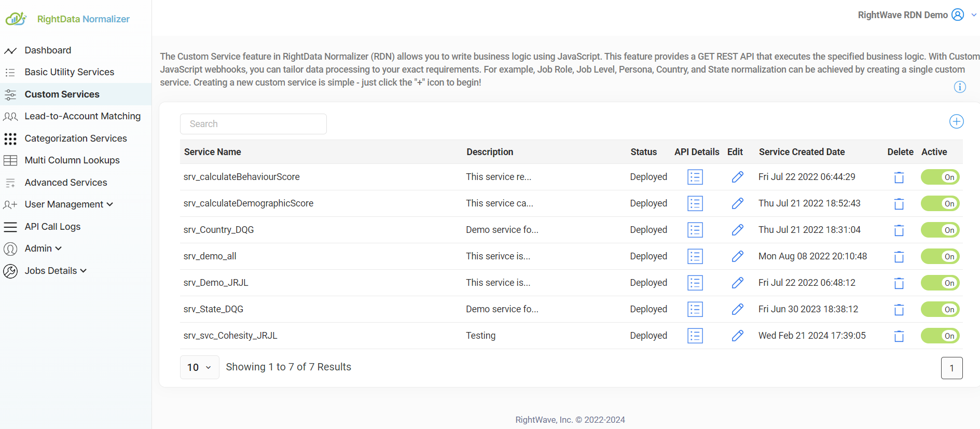Turn off srv_svc_Cohesity_JRJL active switch
980x429 pixels.
point(940,336)
